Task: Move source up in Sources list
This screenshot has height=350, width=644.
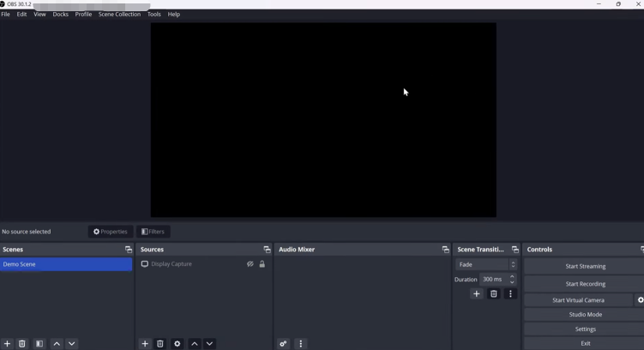Action: pyautogui.click(x=195, y=343)
